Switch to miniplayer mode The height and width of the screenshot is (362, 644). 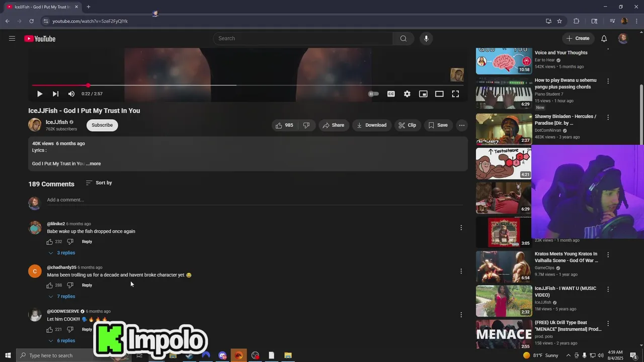pos(423,94)
